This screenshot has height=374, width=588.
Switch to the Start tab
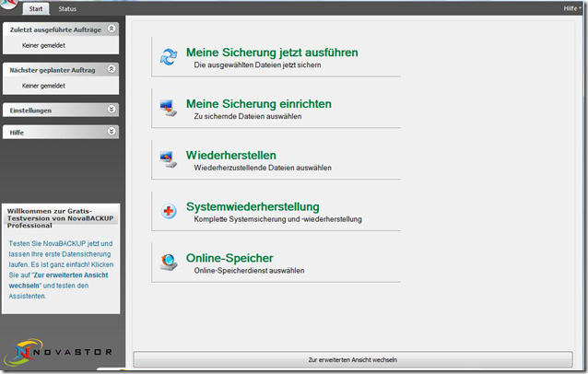point(36,8)
